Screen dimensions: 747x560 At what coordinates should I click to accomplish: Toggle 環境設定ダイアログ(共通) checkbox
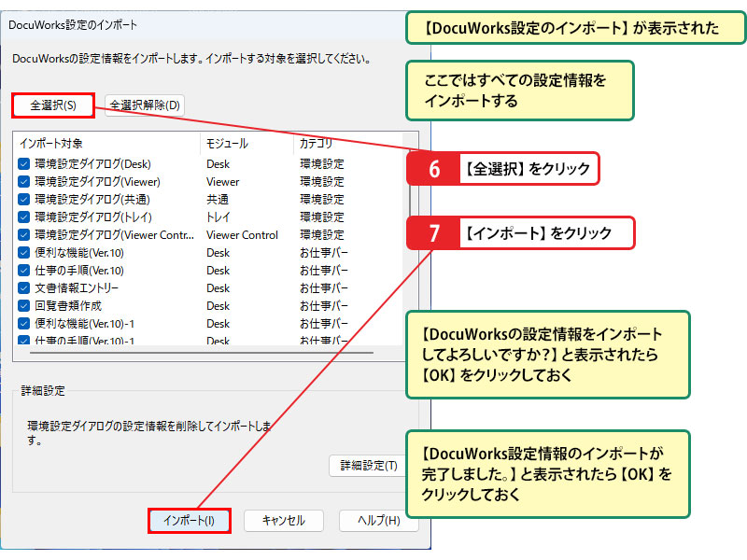pyautogui.click(x=24, y=200)
